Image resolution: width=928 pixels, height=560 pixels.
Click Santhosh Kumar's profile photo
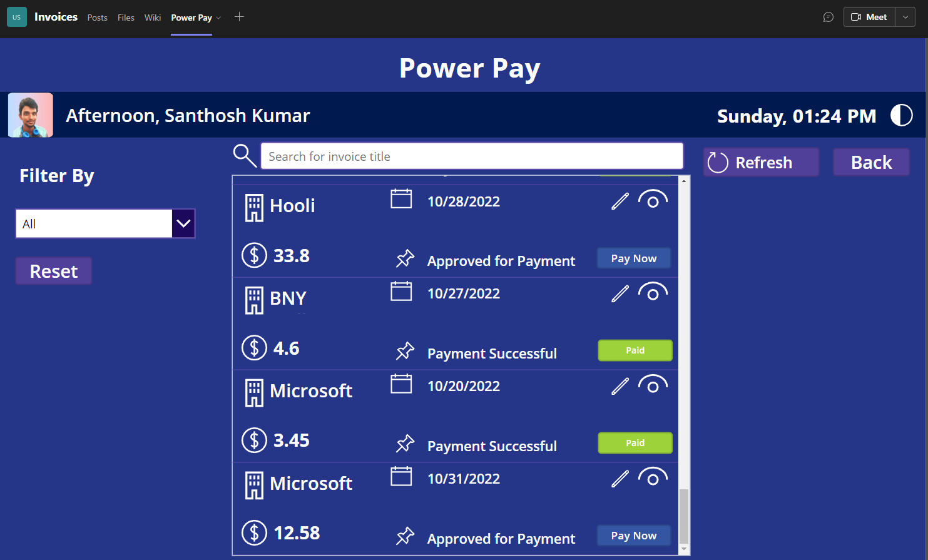click(x=31, y=115)
